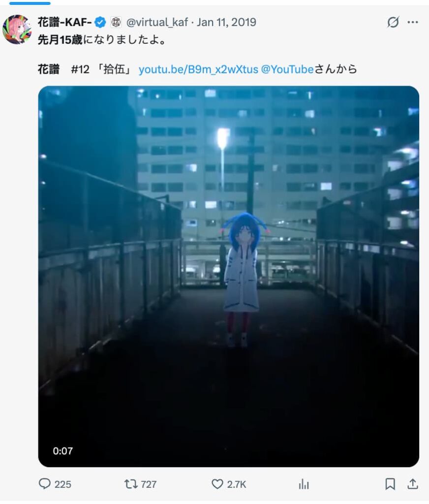Click the 727 repost count

click(149, 484)
